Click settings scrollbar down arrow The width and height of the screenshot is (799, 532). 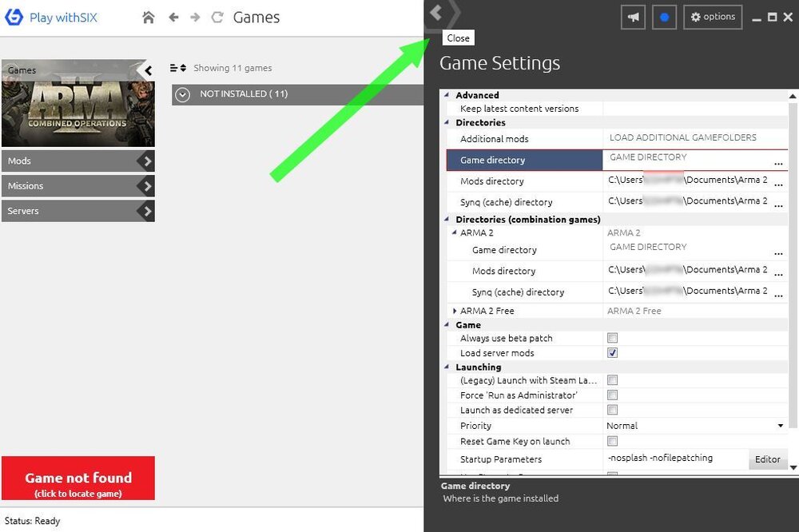793,467
